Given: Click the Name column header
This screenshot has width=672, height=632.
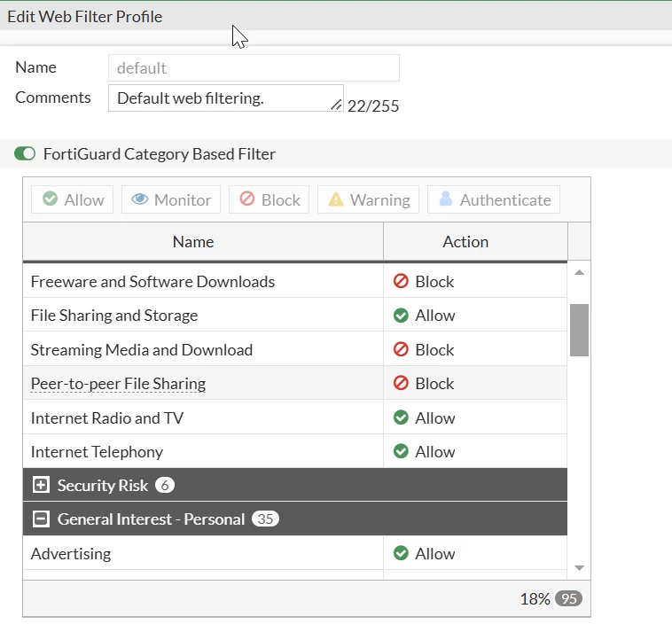Looking at the screenshot, I should coord(203,242).
